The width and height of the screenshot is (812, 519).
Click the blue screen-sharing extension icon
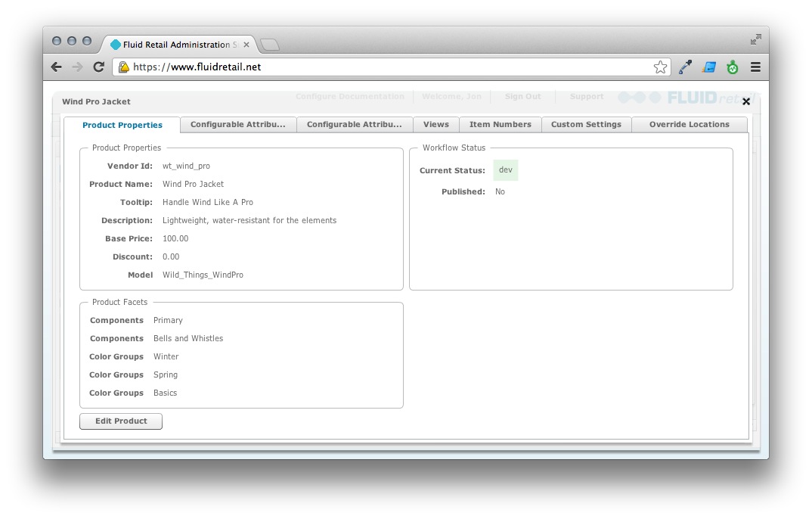[708, 67]
